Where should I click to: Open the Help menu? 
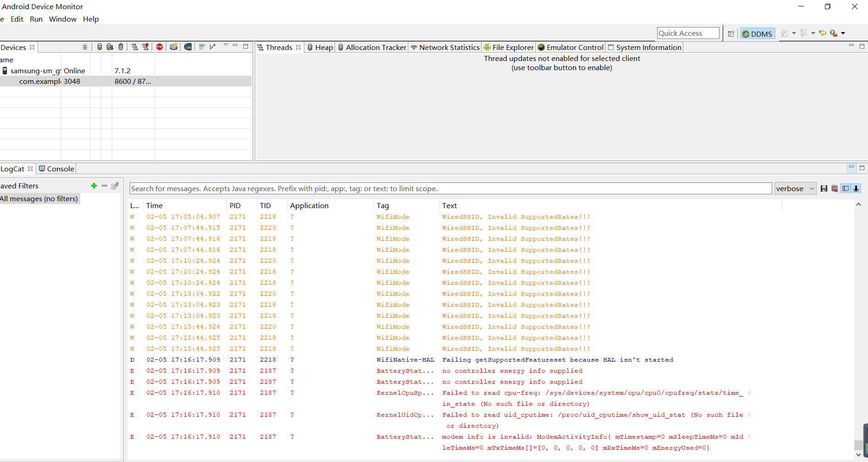click(91, 19)
